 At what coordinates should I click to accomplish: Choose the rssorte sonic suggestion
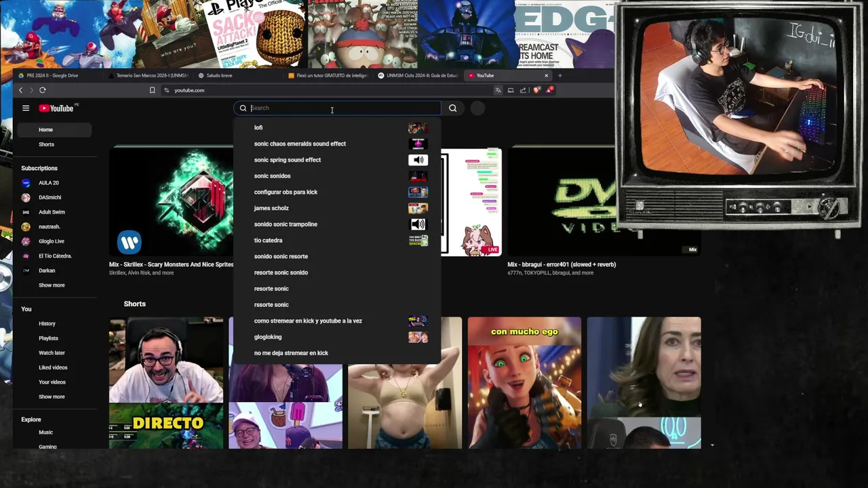pyautogui.click(x=337, y=305)
